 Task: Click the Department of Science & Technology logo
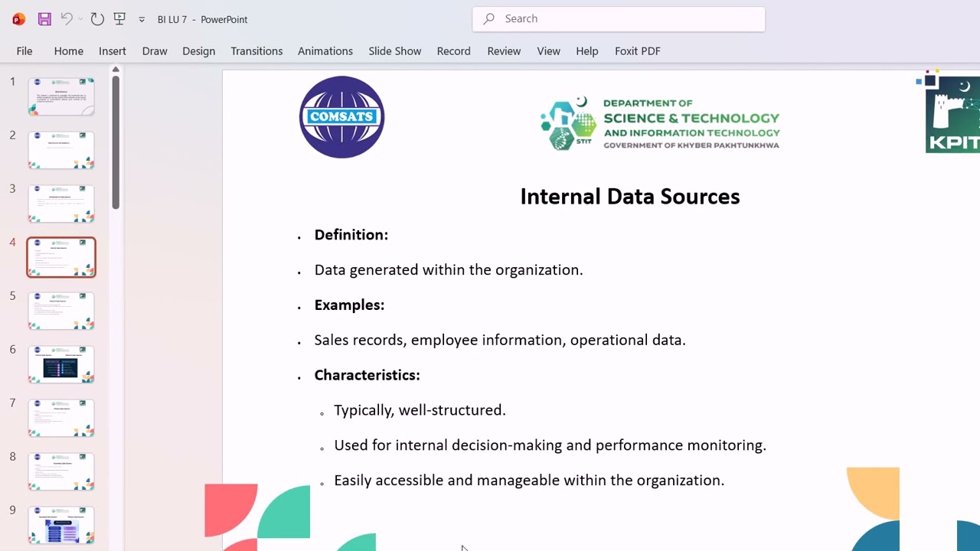coord(660,123)
